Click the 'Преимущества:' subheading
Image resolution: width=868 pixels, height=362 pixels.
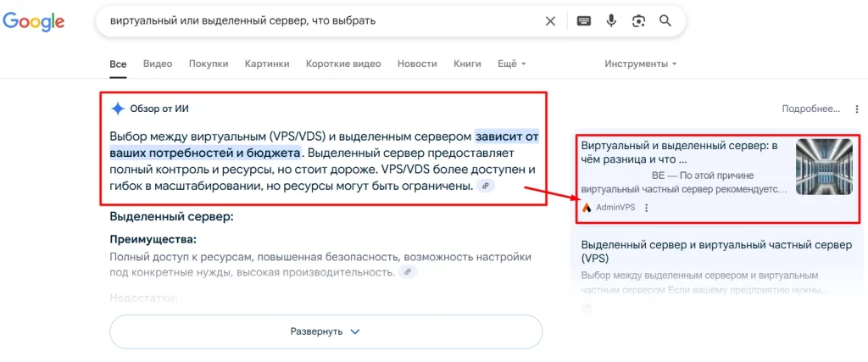153,240
